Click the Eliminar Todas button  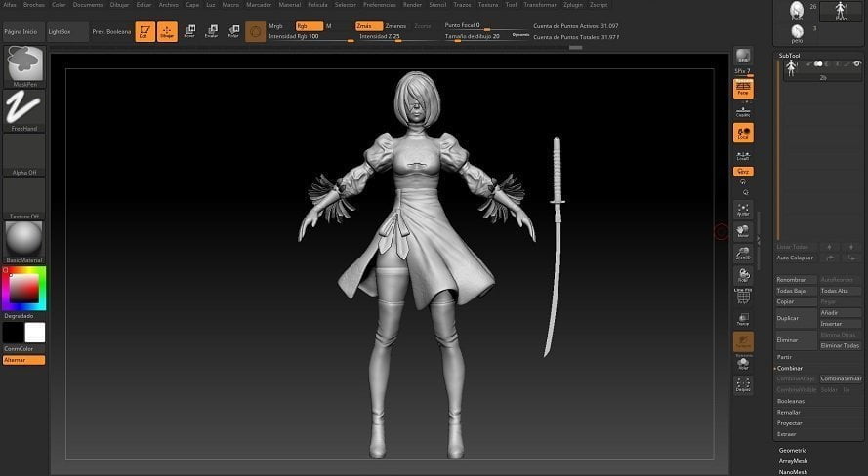pyautogui.click(x=840, y=346)
